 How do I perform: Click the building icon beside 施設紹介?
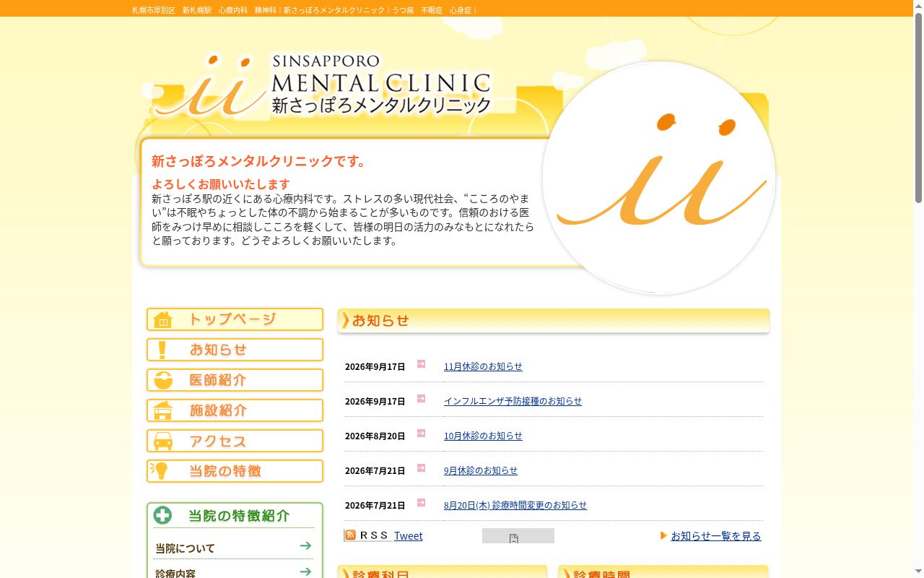point(163,410)
